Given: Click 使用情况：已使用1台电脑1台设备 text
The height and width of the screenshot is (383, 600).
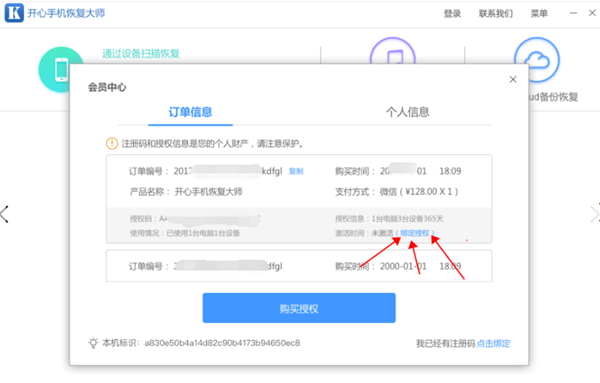Looking at the screenshot, I should point(184,233).
